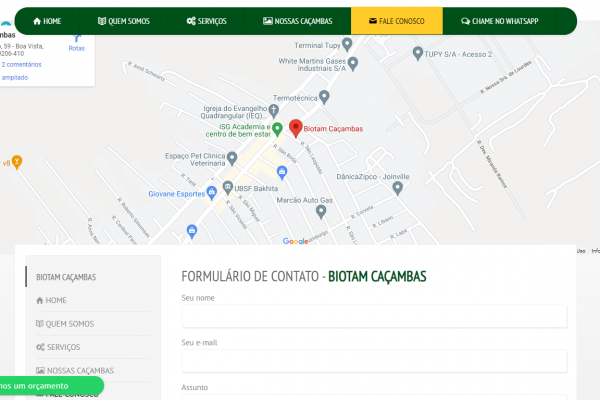Click the Marcão Auto Gas marker

tap(321, 212)
